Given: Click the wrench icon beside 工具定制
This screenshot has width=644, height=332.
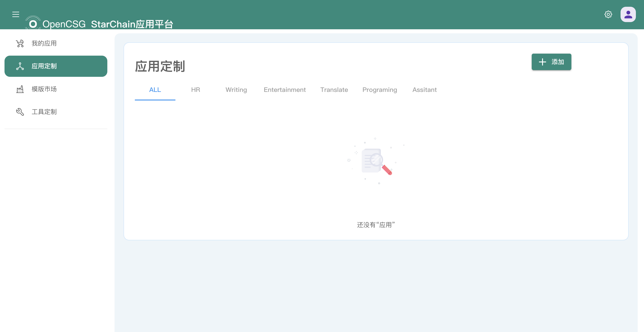Looking at the screenshot, I should [x=20, y=112].
